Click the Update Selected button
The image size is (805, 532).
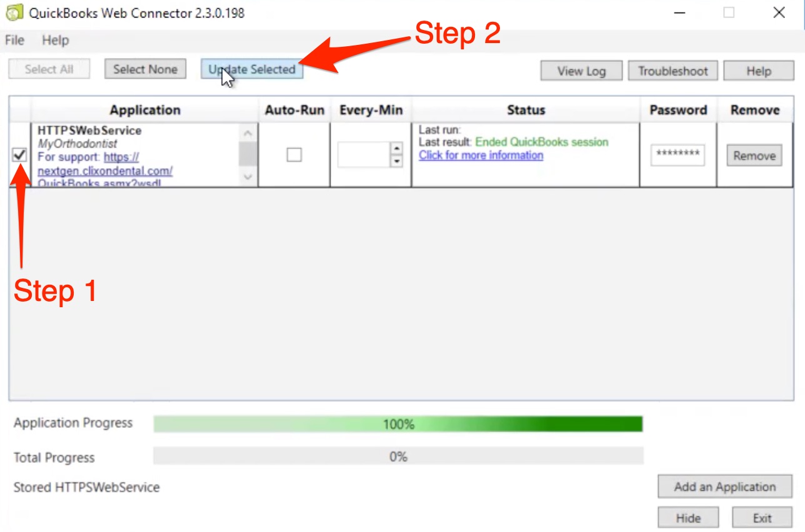(252, 69)
